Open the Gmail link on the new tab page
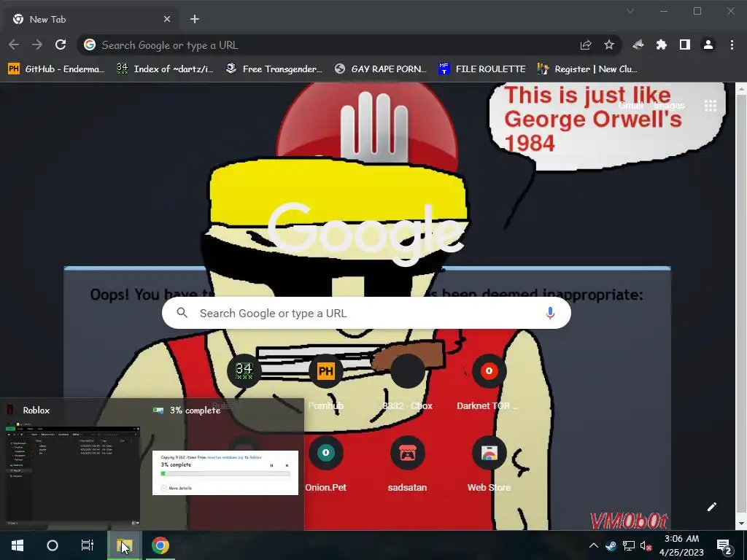 [631, 105]
